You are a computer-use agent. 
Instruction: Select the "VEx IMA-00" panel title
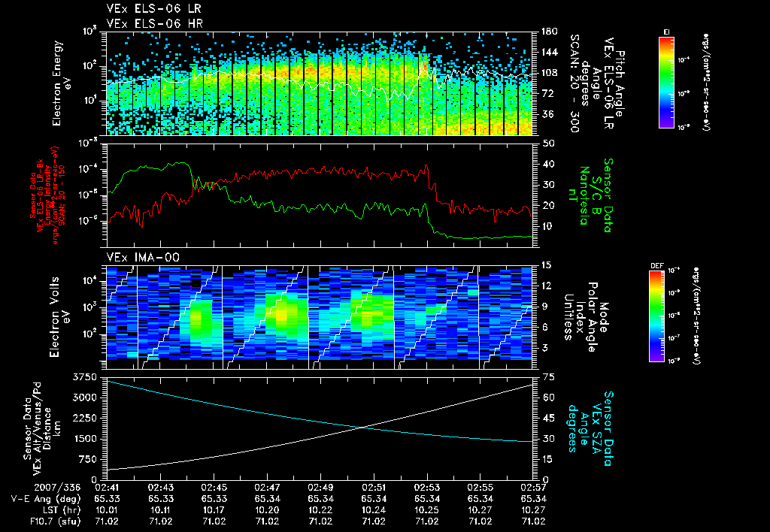coord(143,258)
